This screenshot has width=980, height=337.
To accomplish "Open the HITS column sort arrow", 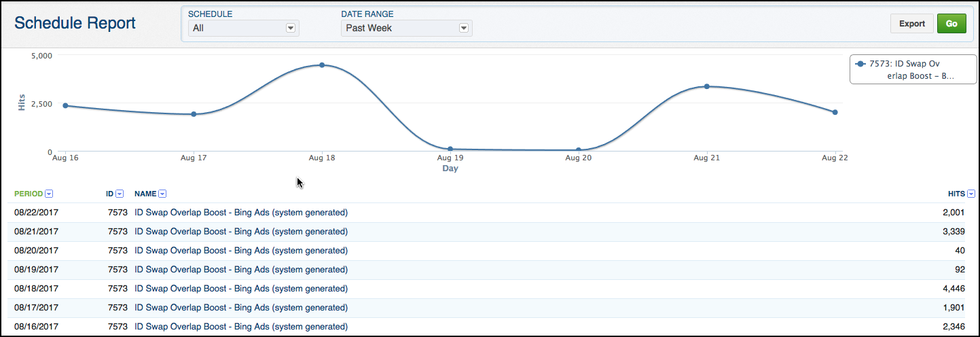I will (970, 194).
